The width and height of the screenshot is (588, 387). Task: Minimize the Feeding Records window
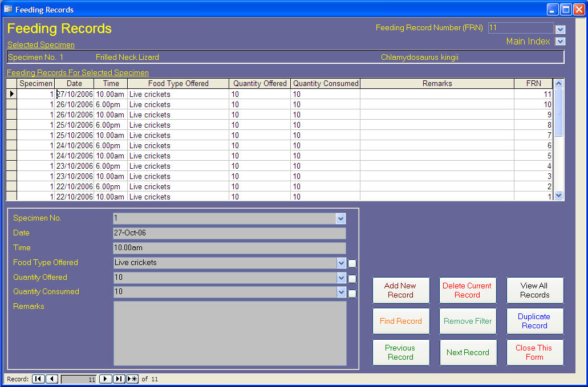click(x=553, y=9)
